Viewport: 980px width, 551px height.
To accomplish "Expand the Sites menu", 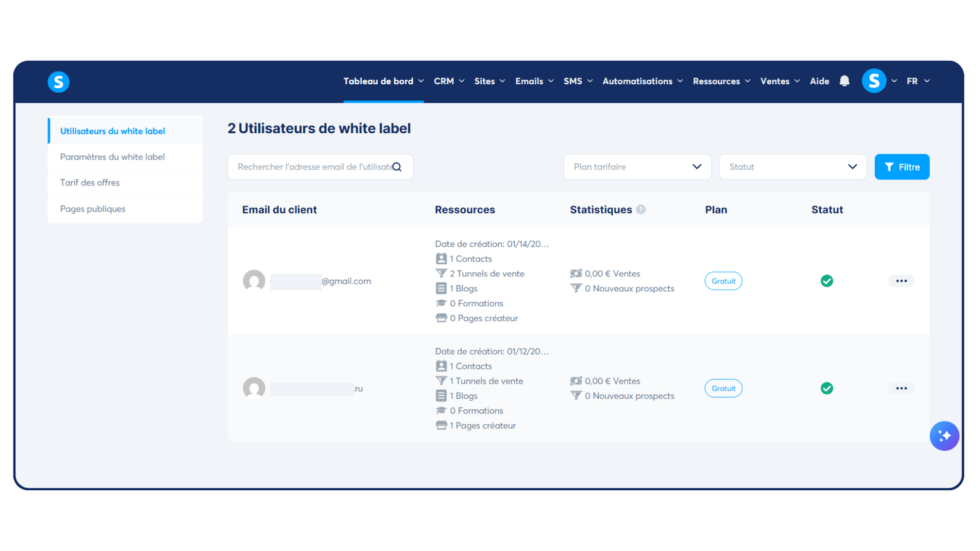I will 489,81.
